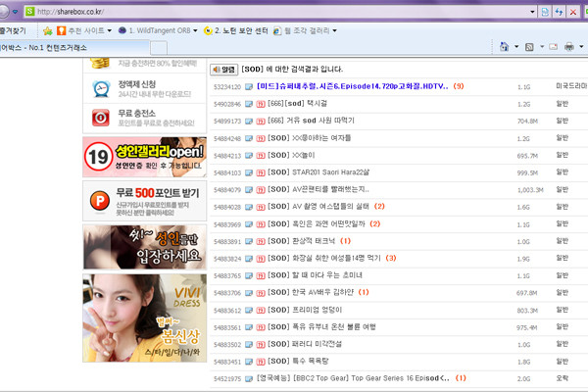Click the printer icon in command bar
588x392 pixels.
568,46
